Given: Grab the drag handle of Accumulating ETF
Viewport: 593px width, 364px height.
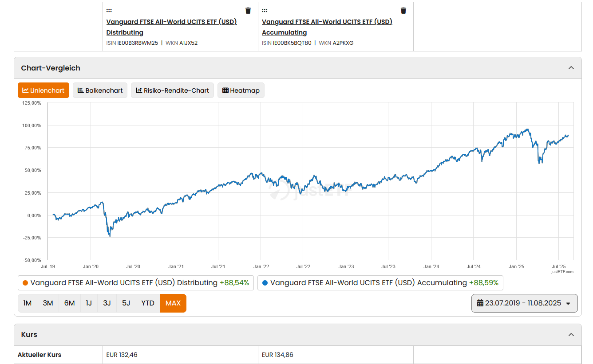Looking at the screenshot, I should [x=265, y=11].
